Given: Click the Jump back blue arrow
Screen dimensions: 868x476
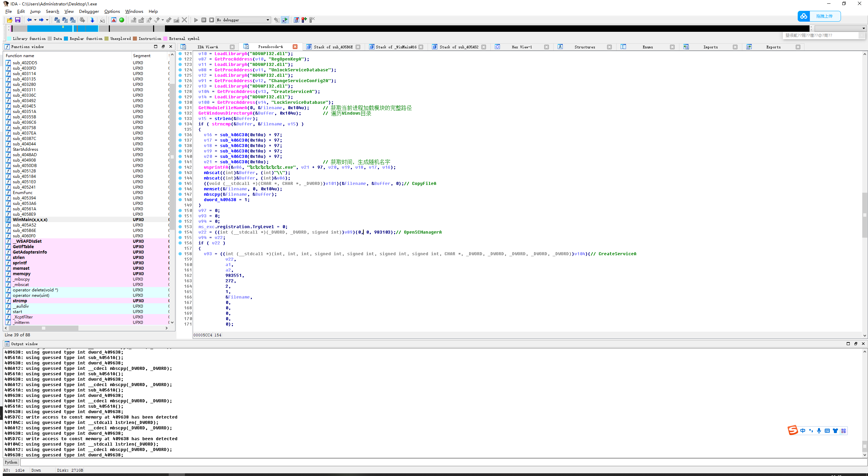Looking at the screenshot, I should (29, 20).
